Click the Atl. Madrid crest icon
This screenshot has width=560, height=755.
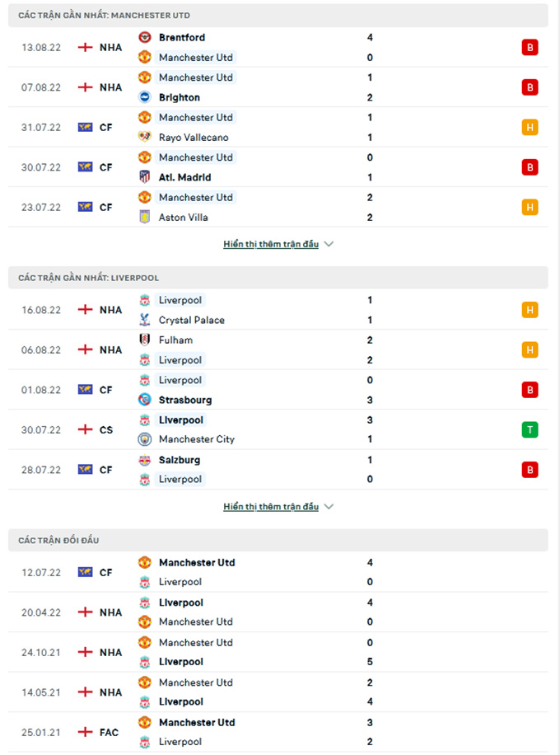[145, 177]
